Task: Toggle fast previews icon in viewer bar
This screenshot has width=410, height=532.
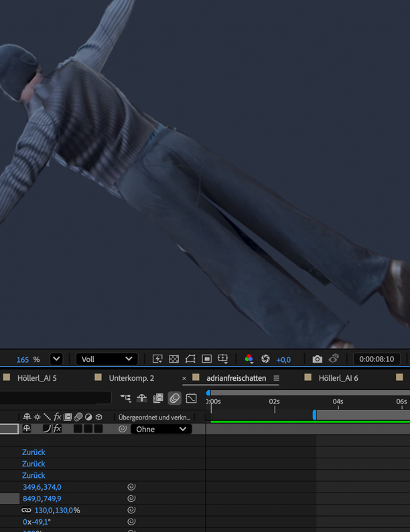Action: [157, 359]
